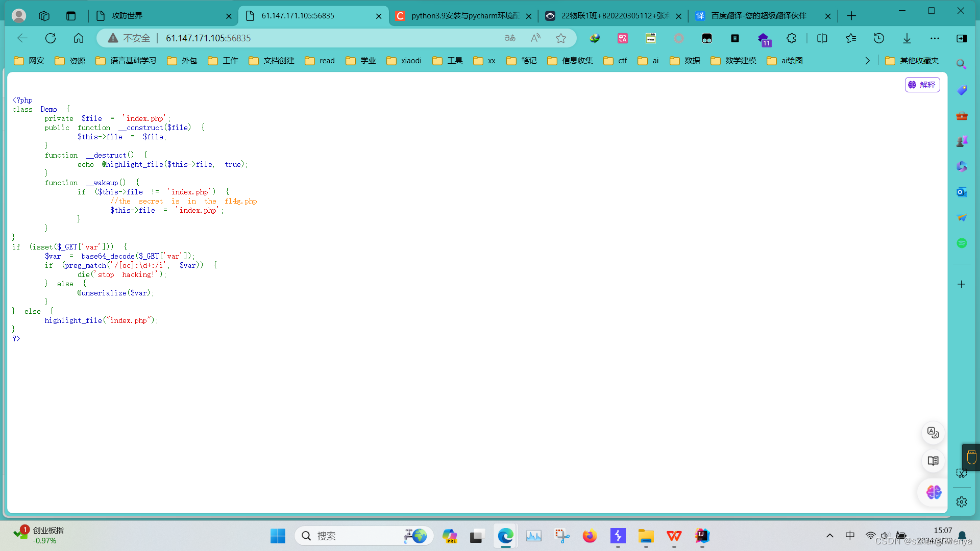Expand hidden bookmarks overflow chevron
The width and height of the screenshot is (980, 551).
click(868, 61)
